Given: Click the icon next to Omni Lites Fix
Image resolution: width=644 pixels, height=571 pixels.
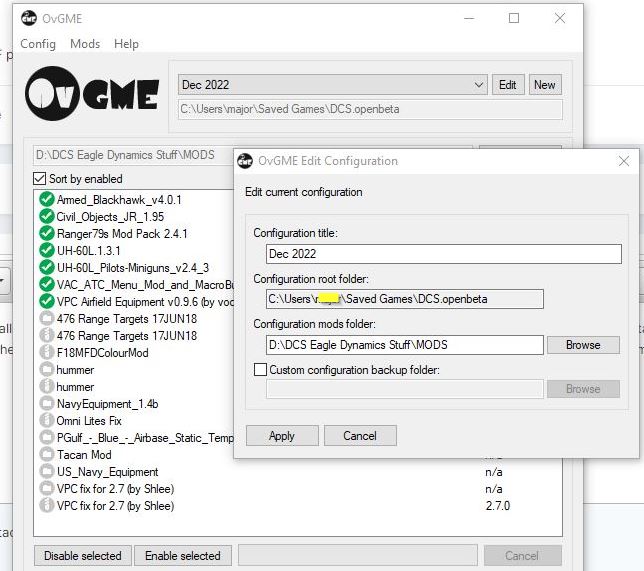Looking at the screenshot, I should point(47,421).
